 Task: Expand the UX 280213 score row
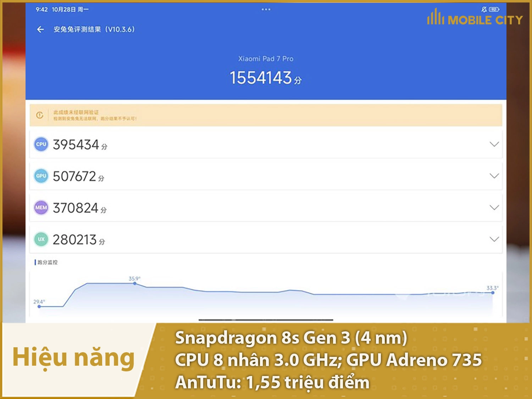pyautogui.click(x=266, y=239)
